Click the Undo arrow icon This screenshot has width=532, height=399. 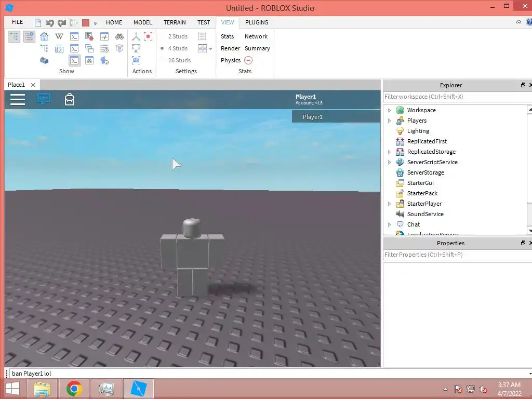point(49,23)
